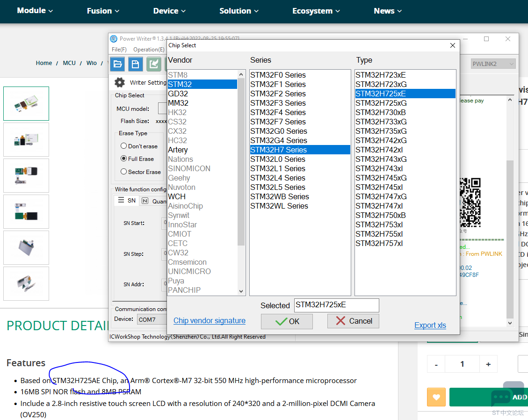
Task: Expand the Ecosystem navigation menu
Action: (x=316, y=11)
